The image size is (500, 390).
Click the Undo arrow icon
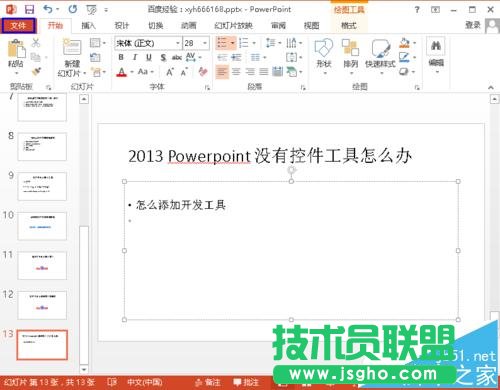coord(48,9)
